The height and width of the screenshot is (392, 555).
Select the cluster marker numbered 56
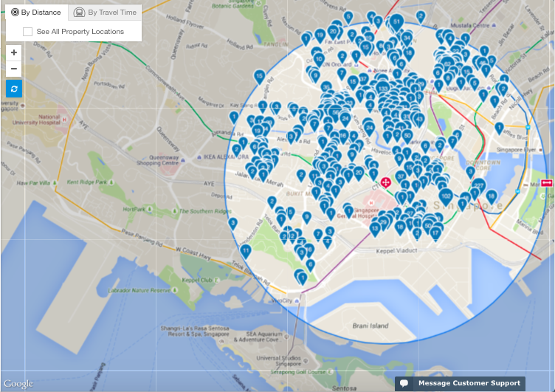pos(335,113)
